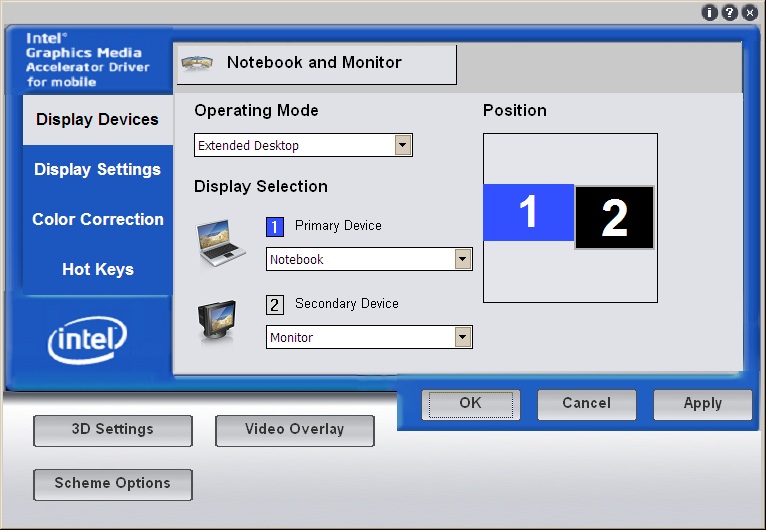Image resolution: width=766 pixels, height=530 pixels.
Task: Click the information icon in title bar
Action: pyautogui.click(x=709, y=12)
